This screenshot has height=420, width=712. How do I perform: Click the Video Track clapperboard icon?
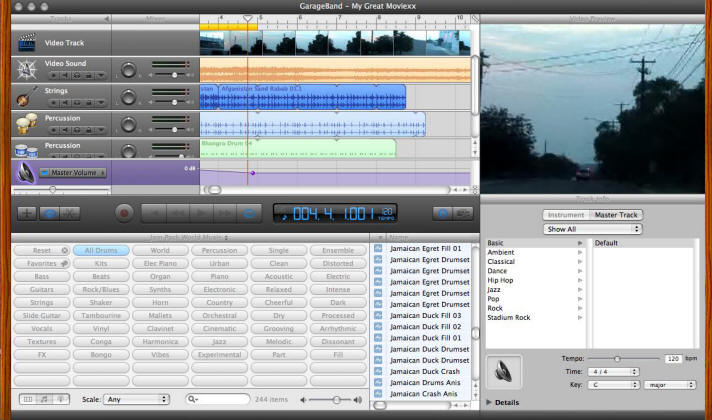pyautogui.click(x=27, y=42)
